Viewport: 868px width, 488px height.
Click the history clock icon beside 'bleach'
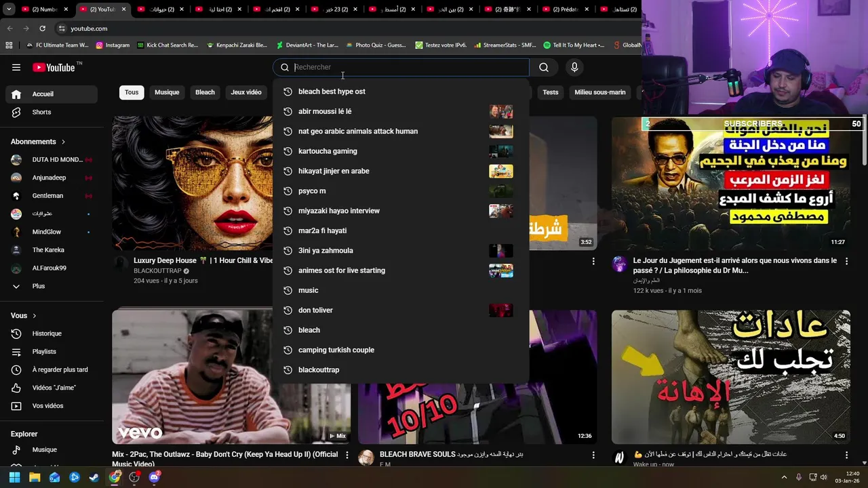pos(288,330)
